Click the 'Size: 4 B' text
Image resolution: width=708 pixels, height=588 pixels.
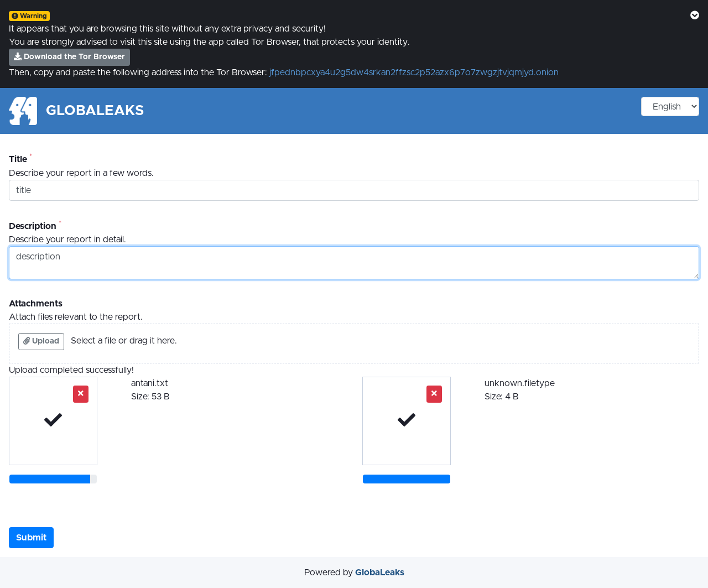[x=502, y=397]
